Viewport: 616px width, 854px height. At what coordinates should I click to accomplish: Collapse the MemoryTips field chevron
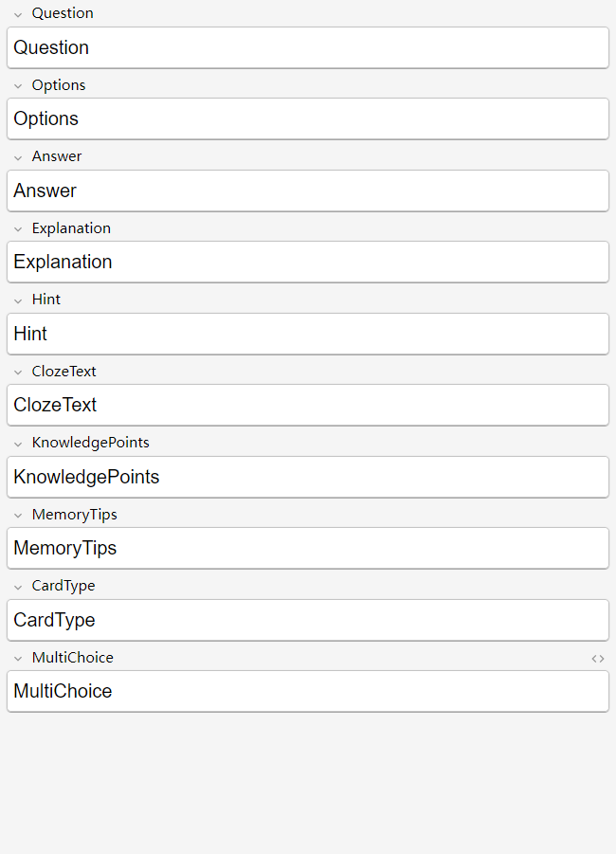click(x=18, y=516)
